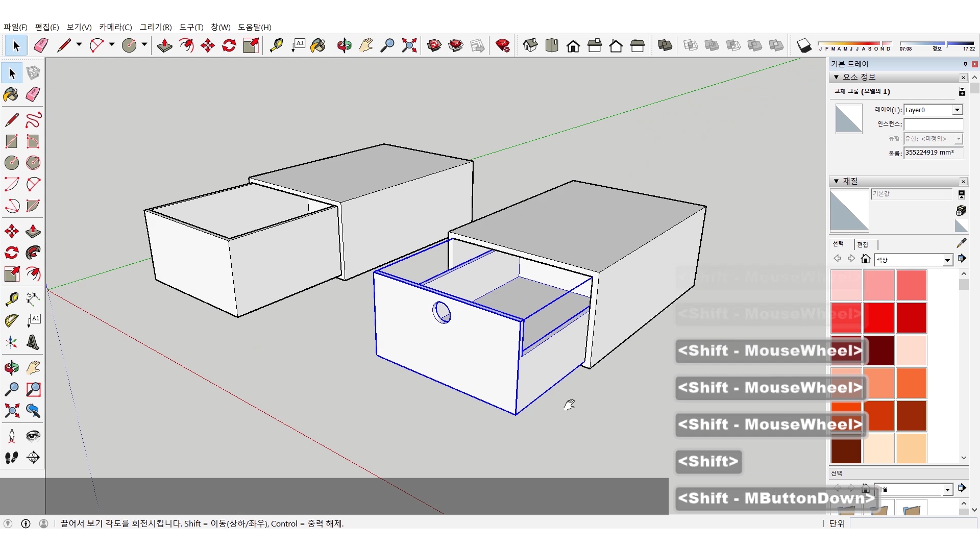The image size is (980, 551).
Task: Pick the Paint Bucket tool in left toolbar
Action: (x=11, y=94)
